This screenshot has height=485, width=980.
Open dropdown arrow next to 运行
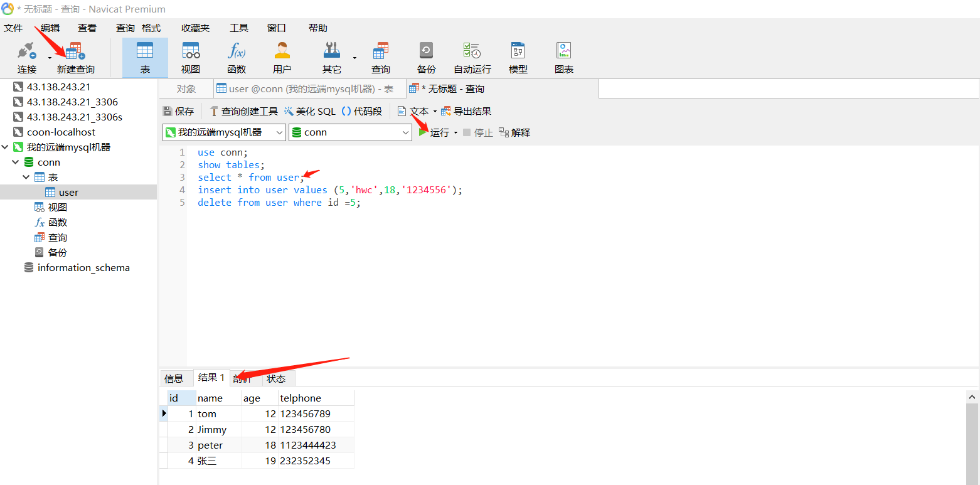click(455, 132)
